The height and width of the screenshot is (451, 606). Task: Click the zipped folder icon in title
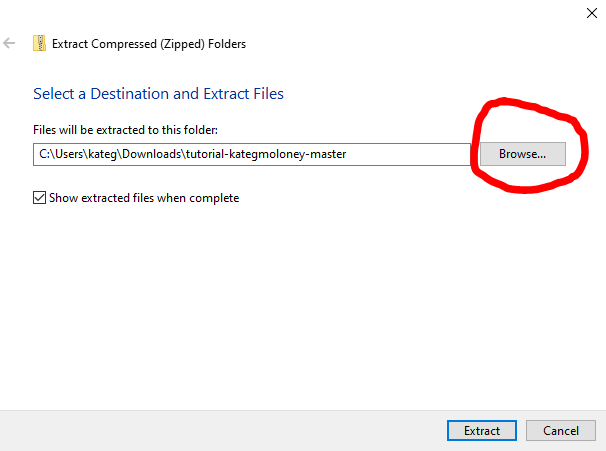pyautogui.click(x=39, y=43)
